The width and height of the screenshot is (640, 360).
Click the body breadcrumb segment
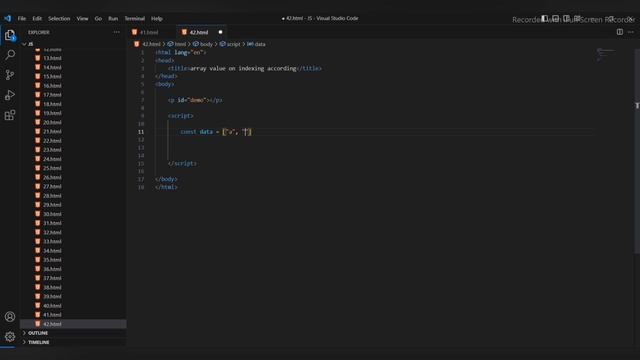point(203,44)
